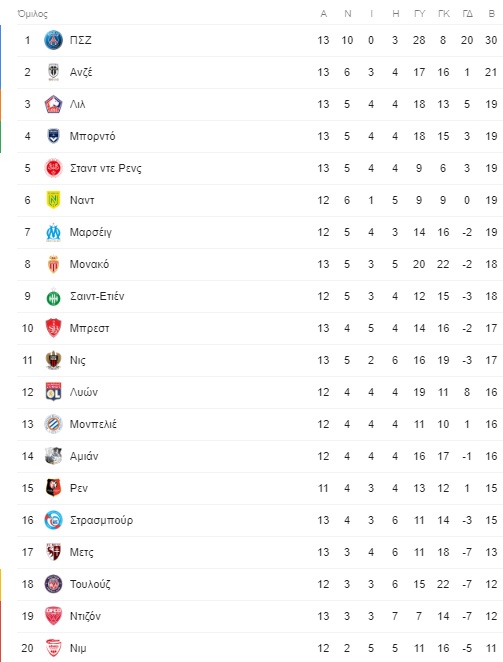
Task: Open the Σταντ ντε Ρενς team link
Action: pyautogui.click(x=106, y=168)
